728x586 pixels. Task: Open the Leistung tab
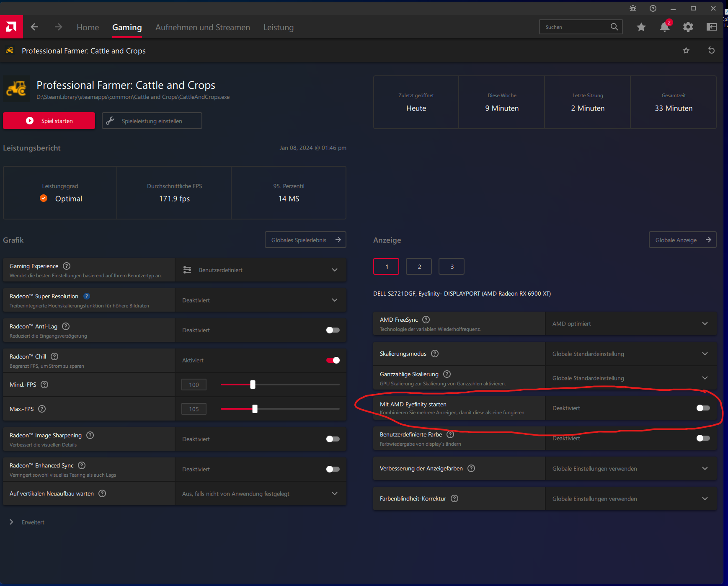point(279,27)
